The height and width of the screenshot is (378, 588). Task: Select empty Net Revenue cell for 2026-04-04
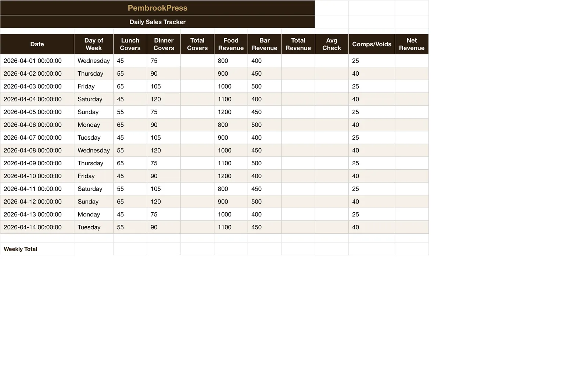coord(412,99)
